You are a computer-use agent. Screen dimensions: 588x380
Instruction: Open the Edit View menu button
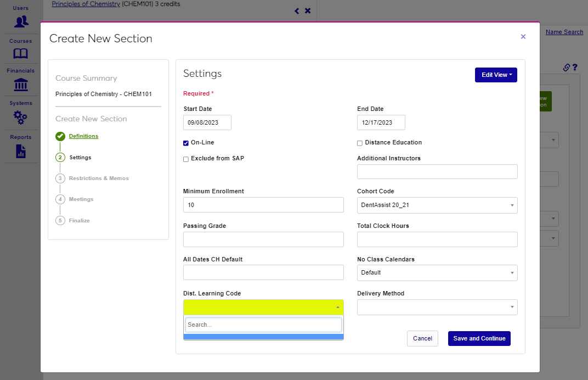pyautogui.click(x=495, y=75)
